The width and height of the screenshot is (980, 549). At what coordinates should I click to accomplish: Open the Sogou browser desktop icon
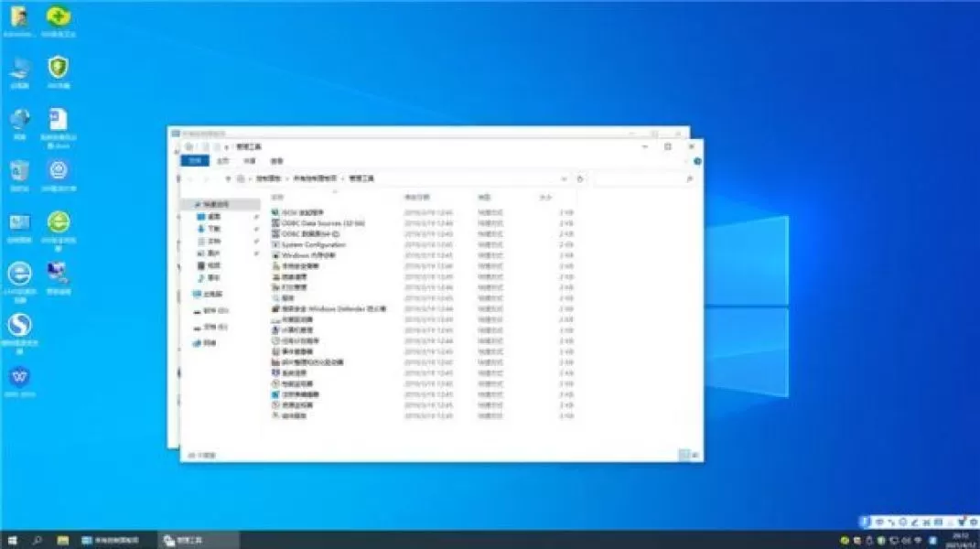(x=19, y=334)
